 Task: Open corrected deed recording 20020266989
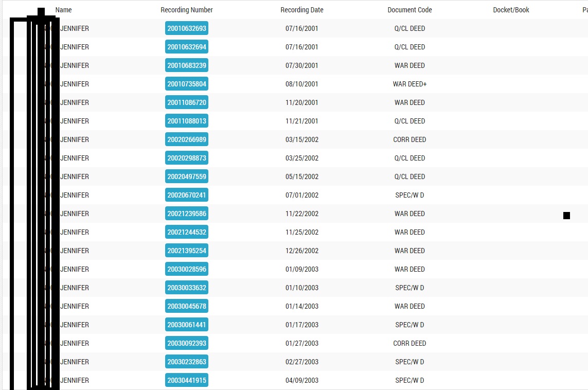point(186,140)
